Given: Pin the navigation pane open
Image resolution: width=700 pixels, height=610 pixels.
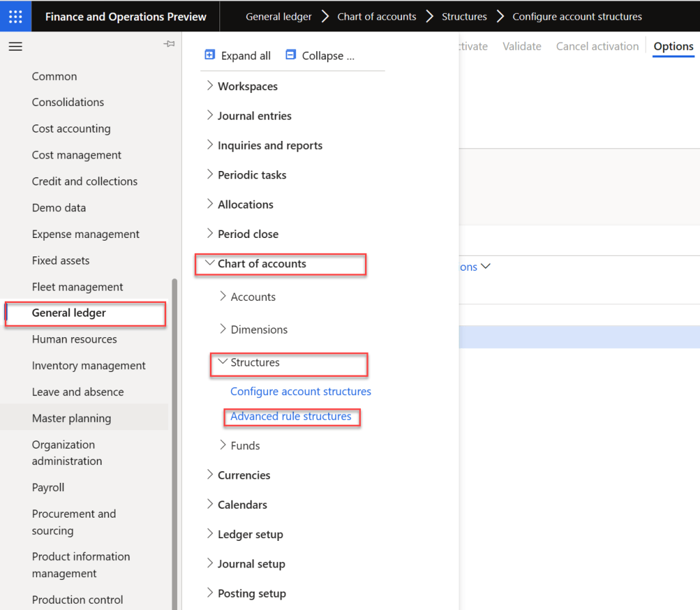Looking at the screenshot, I should pyautogui.click(x=169, y=44).
